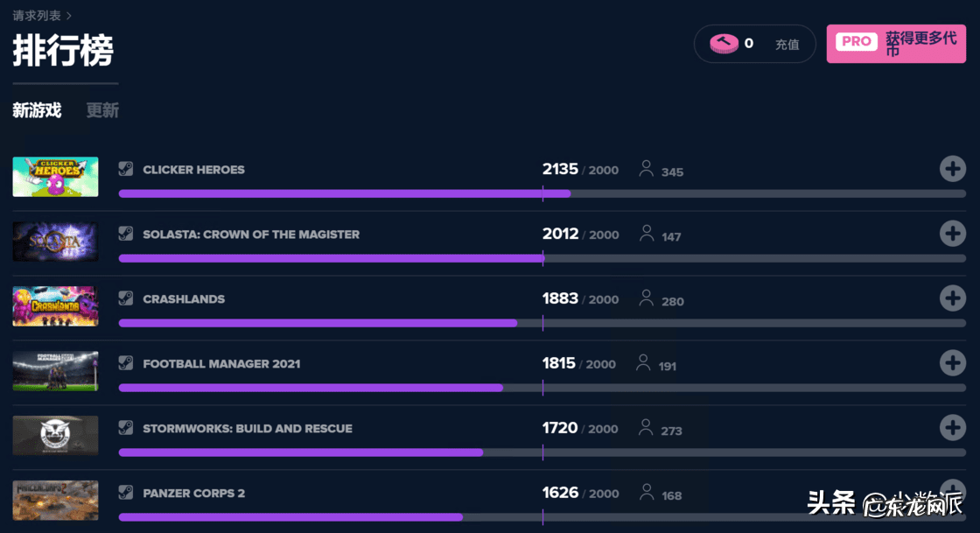Select the 新游戏 tab
Viewport: 980px width, 533px height.
click(x=37, y=110)
